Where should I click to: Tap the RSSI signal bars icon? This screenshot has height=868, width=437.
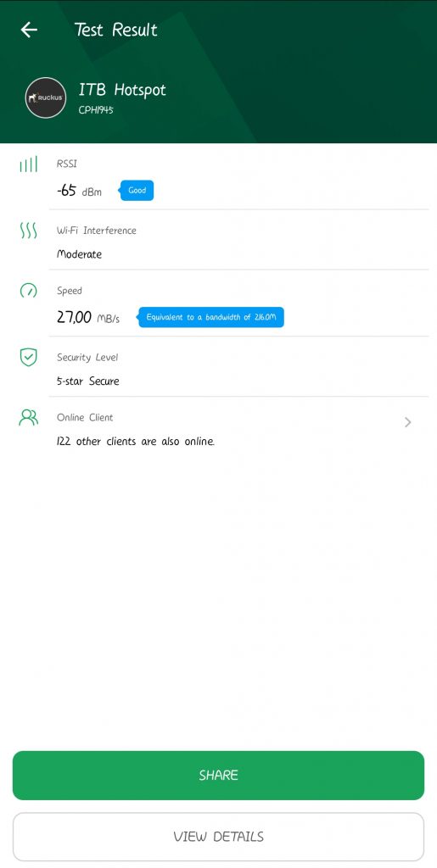click(28, 164)
